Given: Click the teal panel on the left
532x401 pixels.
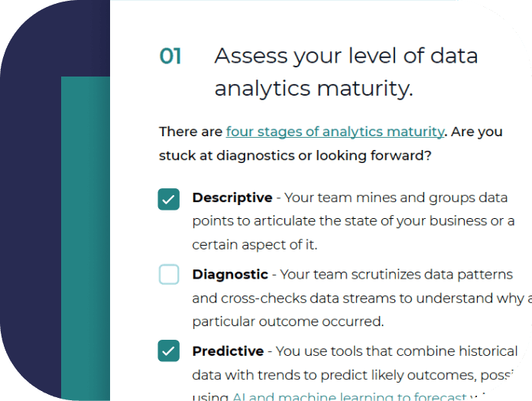Looking at the screenshot, I should tap(85, 230).
